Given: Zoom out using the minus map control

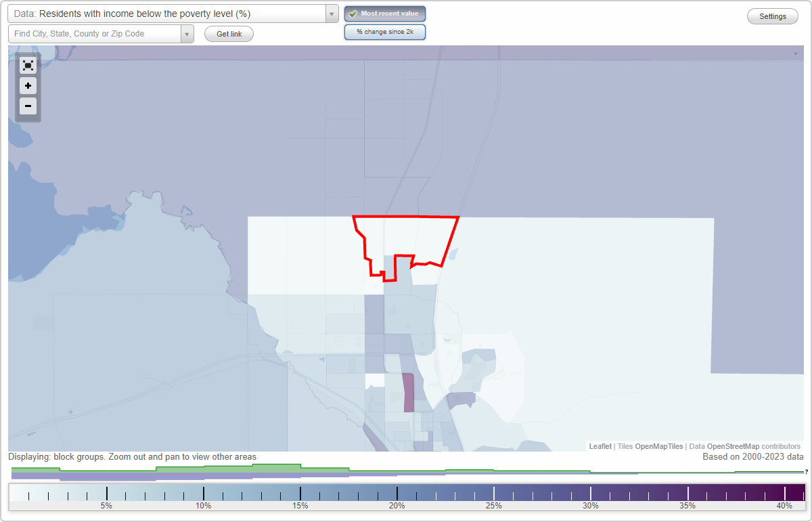Looking at the screenshot, I should point(28,106).
